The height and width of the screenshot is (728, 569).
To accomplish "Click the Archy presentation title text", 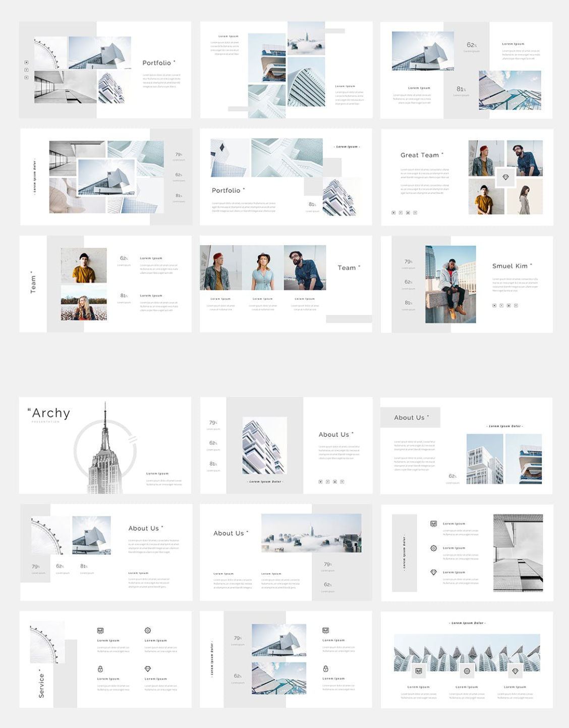I will 50,413.
